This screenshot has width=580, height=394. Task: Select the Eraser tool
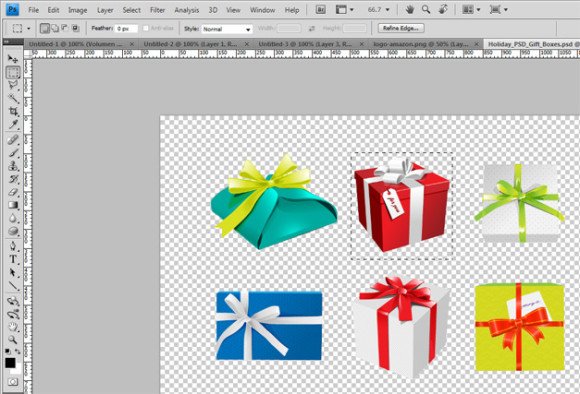[13, 192]
